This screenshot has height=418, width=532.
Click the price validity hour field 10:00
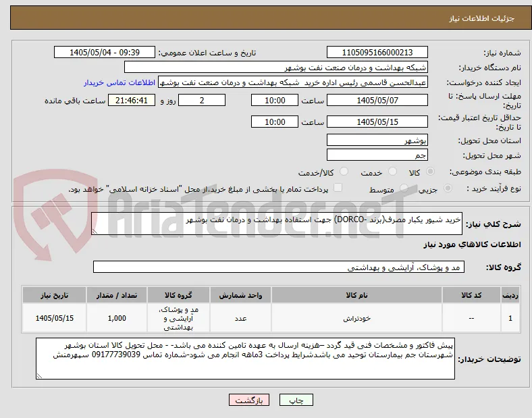[275, 122]
